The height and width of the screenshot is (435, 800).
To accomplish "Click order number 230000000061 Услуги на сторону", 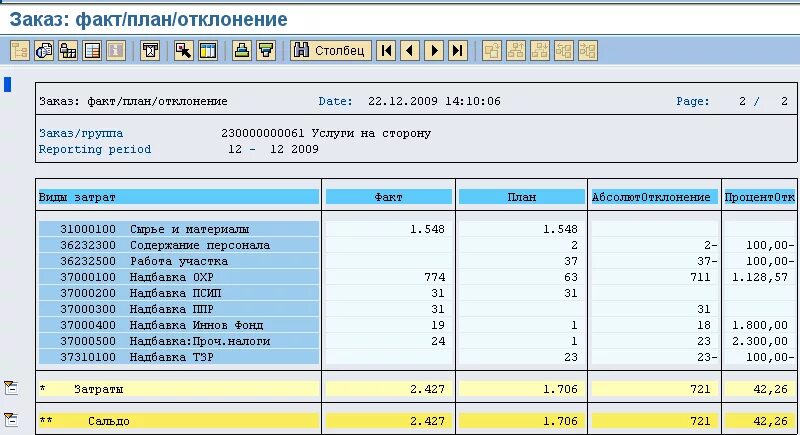I will [x=326, y=133].
